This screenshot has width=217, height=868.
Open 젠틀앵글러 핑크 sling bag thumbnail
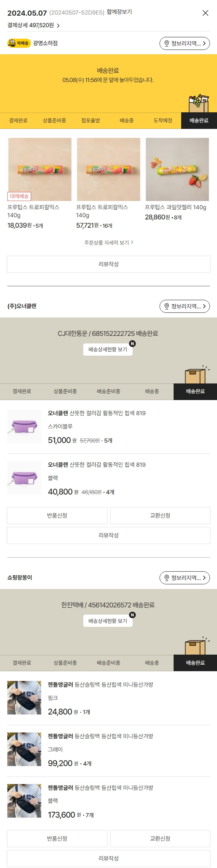point(24,698)
